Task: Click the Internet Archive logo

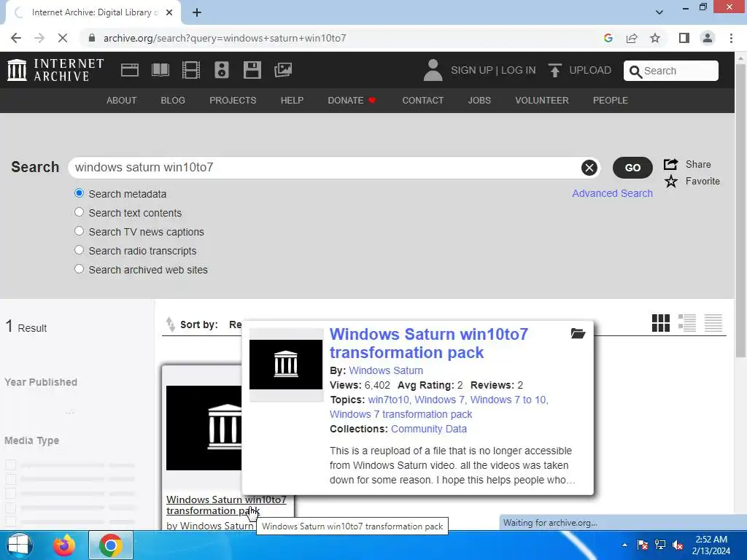Action: [55, 70]
